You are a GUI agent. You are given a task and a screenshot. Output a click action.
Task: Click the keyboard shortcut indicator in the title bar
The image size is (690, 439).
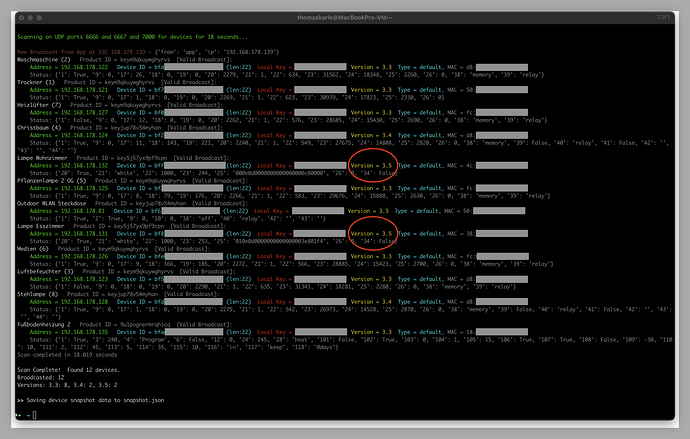[x=663, y=17]
